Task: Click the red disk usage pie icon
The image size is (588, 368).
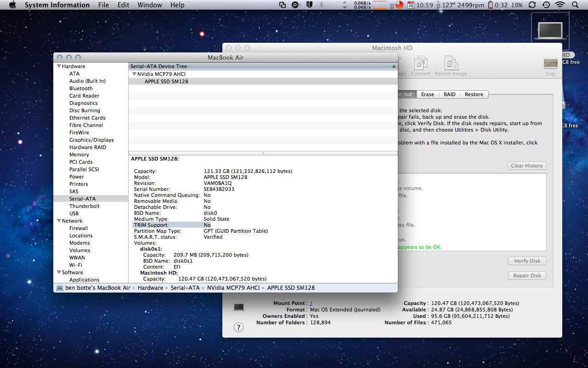Action: pos(399,5)
